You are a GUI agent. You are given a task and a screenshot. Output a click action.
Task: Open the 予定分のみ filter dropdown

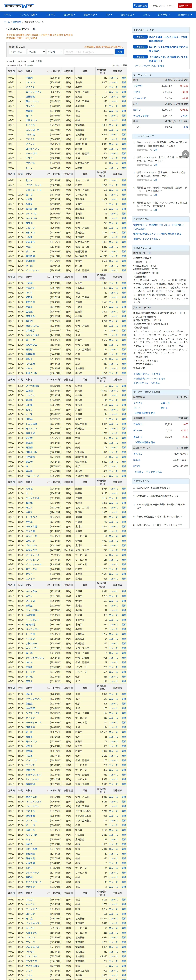click(x=17, y=52)
